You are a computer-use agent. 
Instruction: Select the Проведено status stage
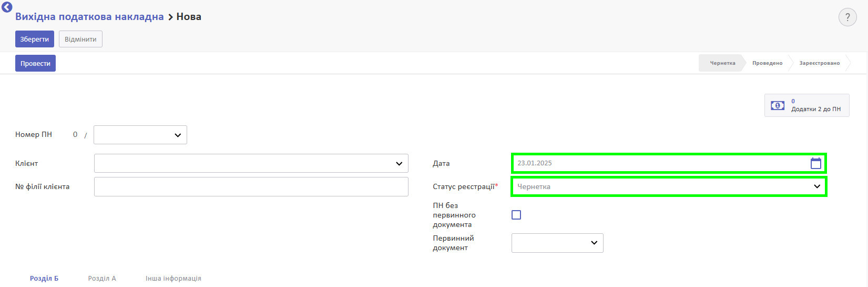coord(767,63)
